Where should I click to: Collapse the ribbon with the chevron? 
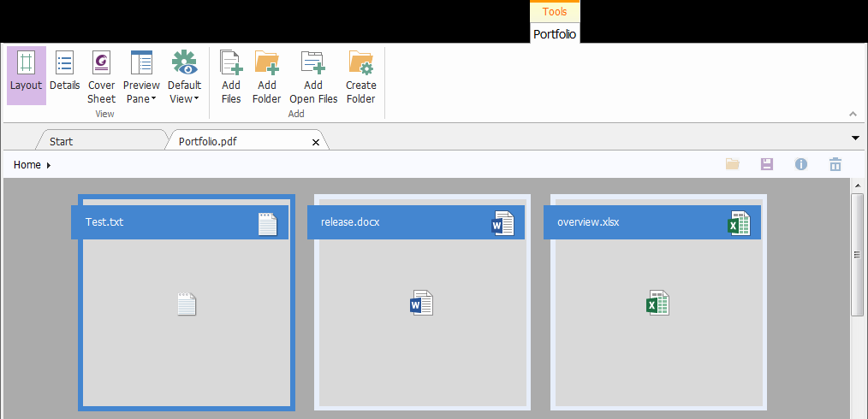point(853,114)
